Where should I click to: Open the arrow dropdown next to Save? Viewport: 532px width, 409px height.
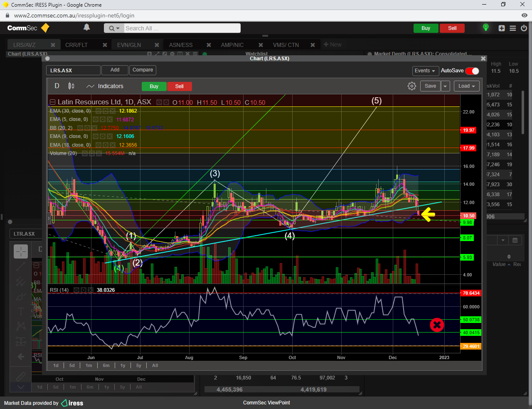click(445, 86)
